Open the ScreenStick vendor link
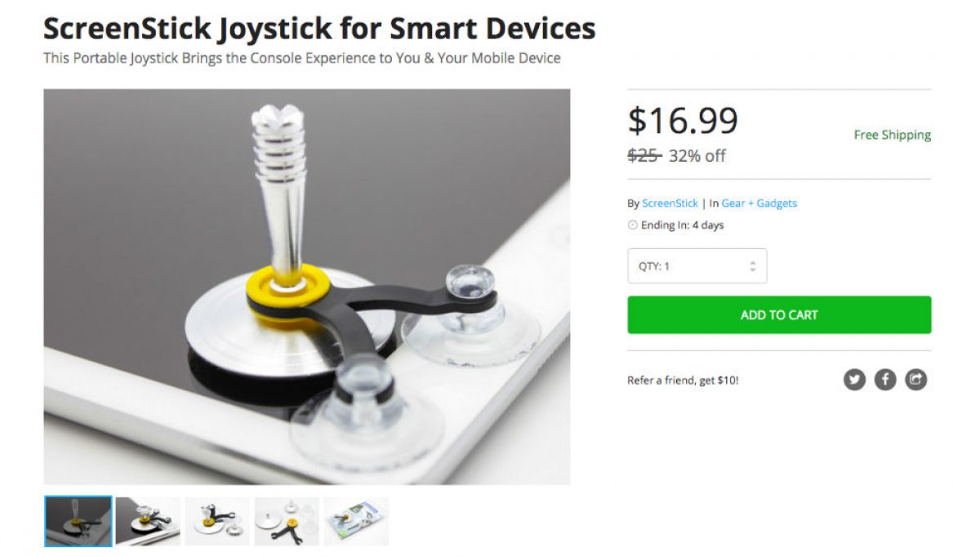 tap(670, 203)
